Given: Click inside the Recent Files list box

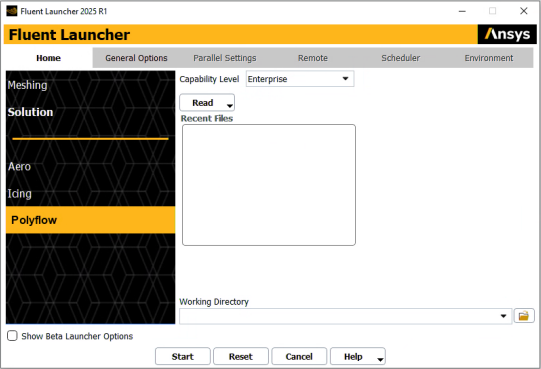Looking at the screenshot, I should point(269,185).
